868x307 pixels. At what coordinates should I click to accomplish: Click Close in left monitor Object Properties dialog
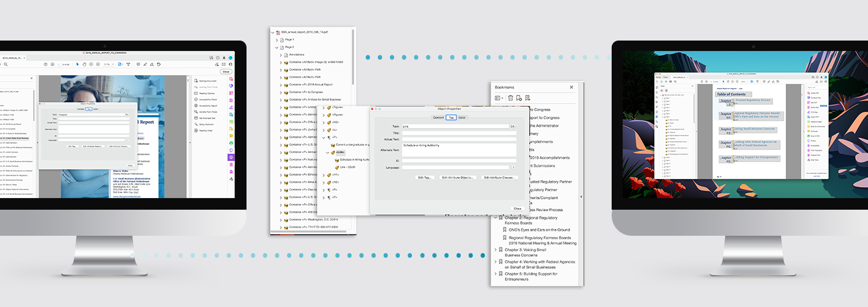click(130, 165)
